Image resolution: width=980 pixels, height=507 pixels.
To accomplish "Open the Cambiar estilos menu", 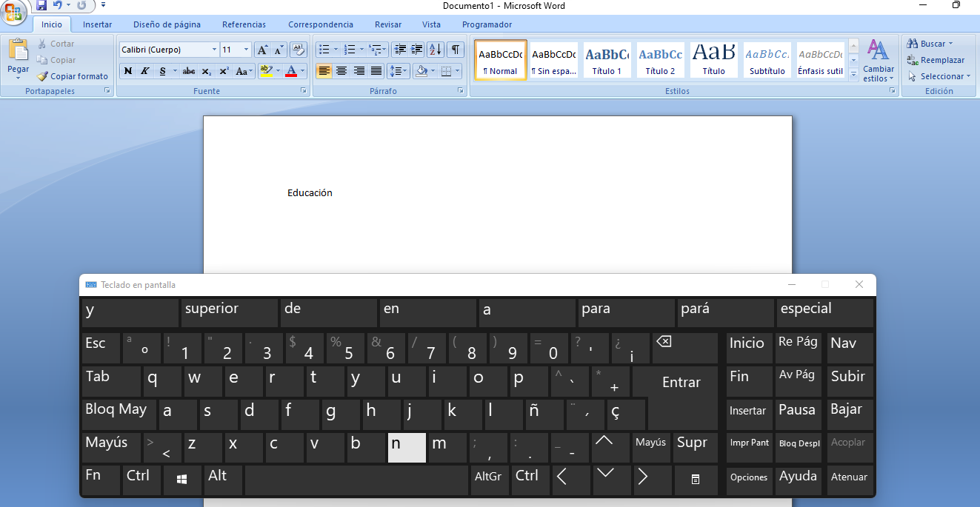I will tap(879, 61).
